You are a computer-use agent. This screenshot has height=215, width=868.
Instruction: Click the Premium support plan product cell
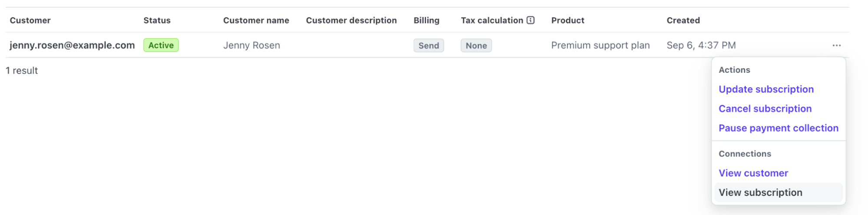[x=600, y=46]
